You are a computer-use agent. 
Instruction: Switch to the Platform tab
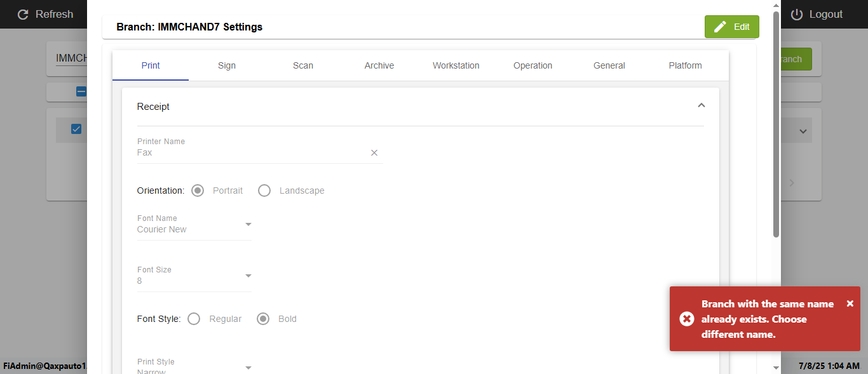(685, 65)
